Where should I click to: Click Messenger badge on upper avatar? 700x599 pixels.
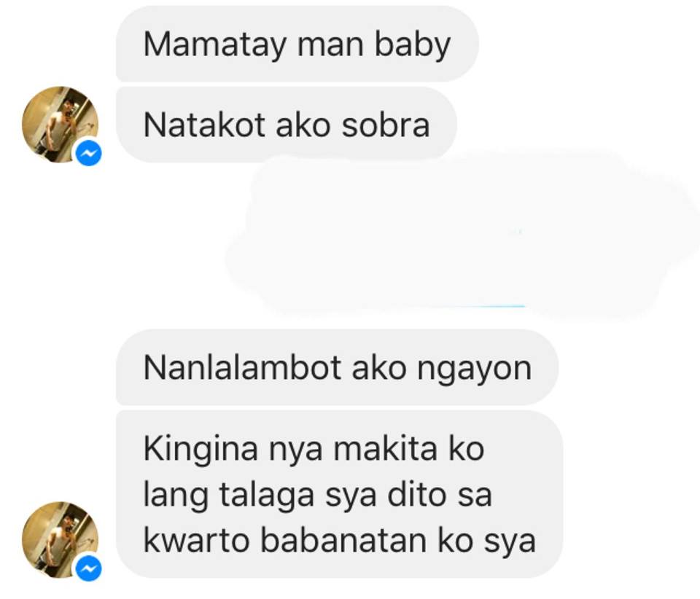(88, 153)
